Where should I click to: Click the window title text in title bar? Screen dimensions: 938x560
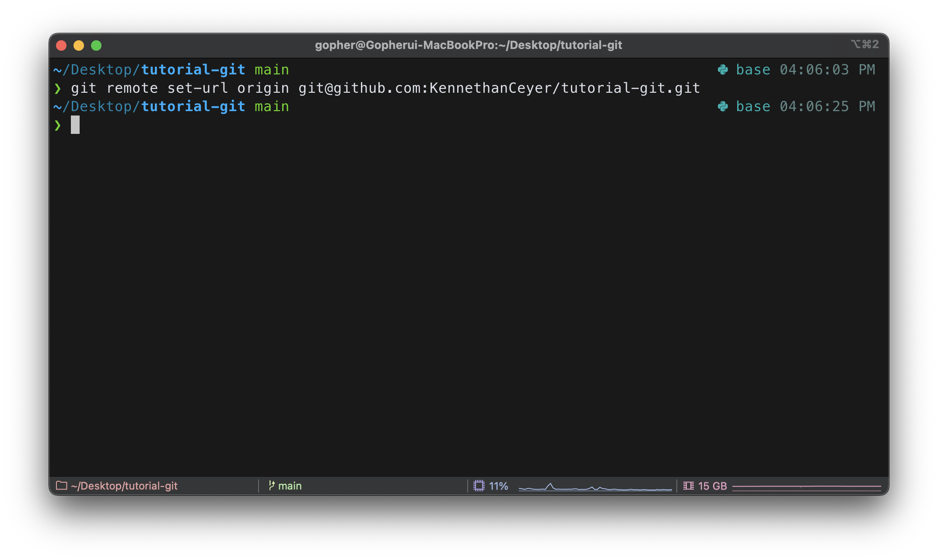tap(468, 45)
